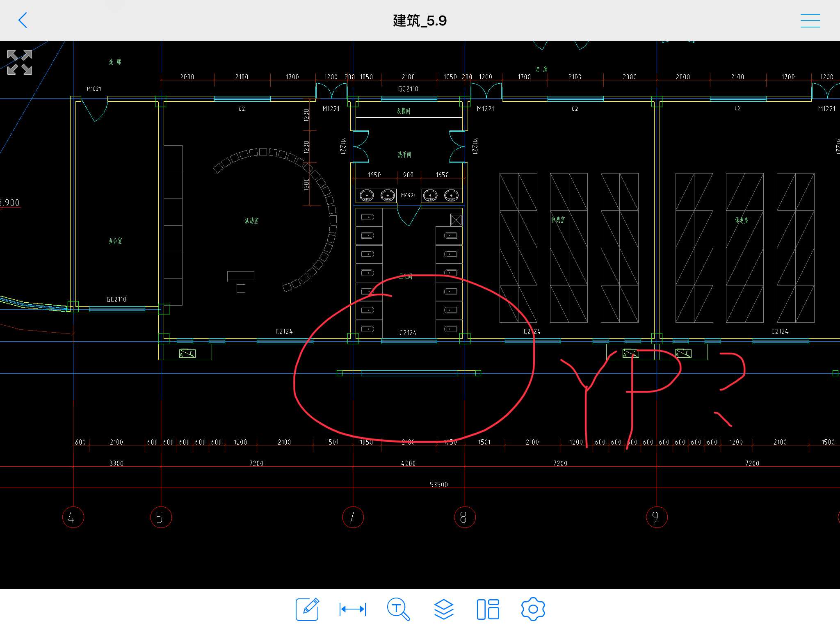840x630 pixels.
Task: Select the bay dimension 3300
Action: point(116,463)
